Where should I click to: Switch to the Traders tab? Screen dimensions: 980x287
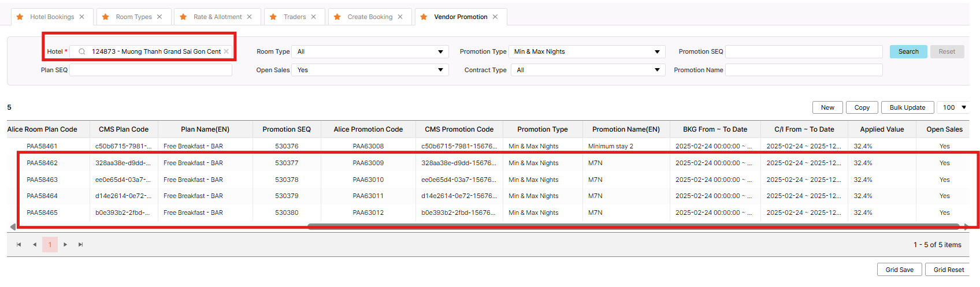point(294,17)
